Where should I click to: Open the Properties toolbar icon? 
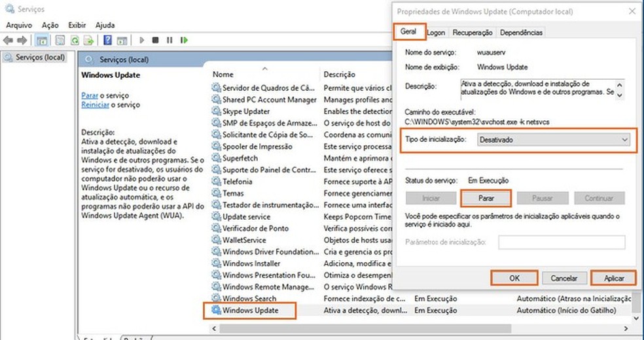click(x=60, y=40)
